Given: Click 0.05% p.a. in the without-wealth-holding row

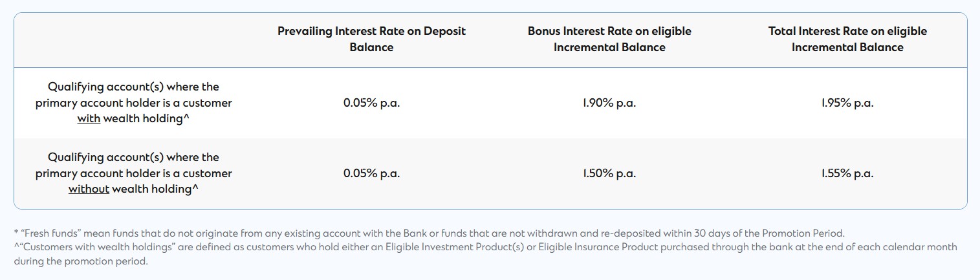Looking at the screenshot, I should [371, 173].
